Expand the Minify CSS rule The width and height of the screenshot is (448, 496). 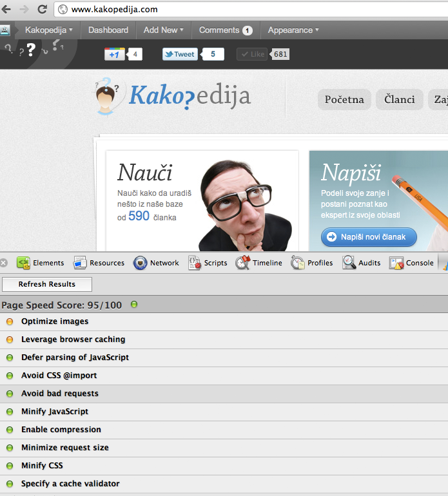pyautogui.click(x=224, y=466)
